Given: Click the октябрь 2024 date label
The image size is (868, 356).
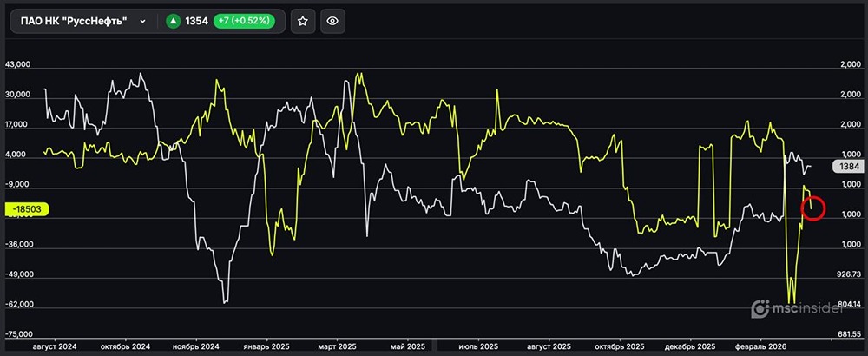Looking at the screenshot, I should (126, 346).
